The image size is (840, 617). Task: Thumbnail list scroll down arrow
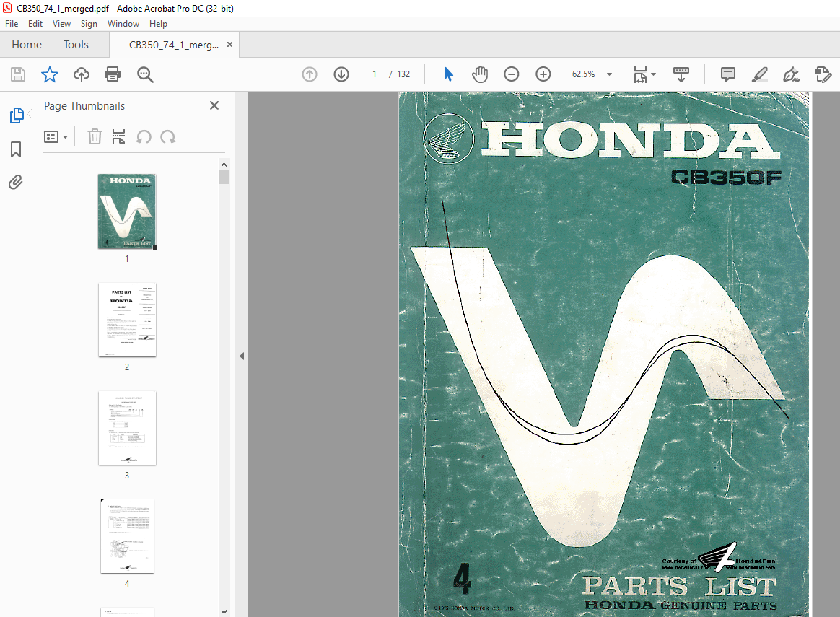pos(224,611)
